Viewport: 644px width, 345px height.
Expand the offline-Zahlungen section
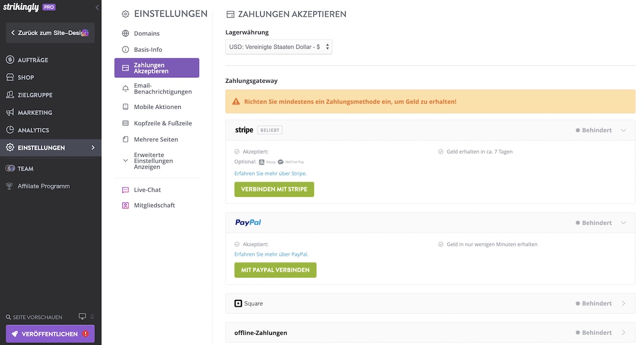[x=623, y=333]
